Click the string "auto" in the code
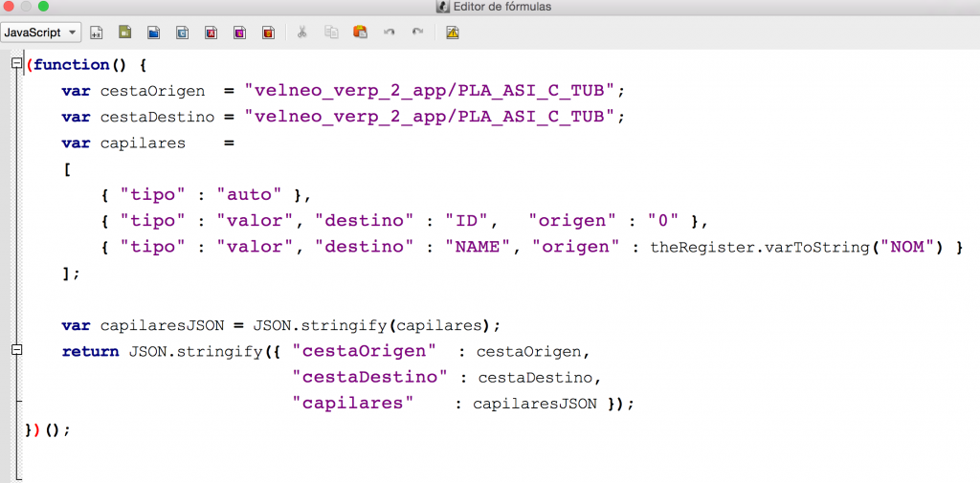The image size is (980, 483). (250, 195)
